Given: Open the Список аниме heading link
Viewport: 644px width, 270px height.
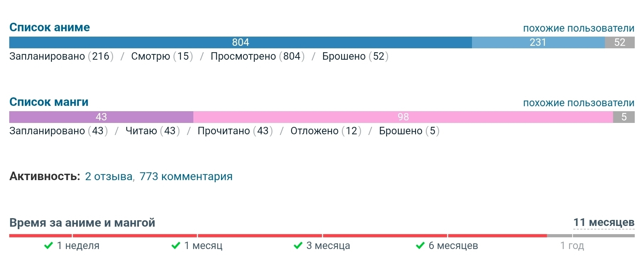Looking at the screenshot, I should pyautogui.click(x=49, y=27).
